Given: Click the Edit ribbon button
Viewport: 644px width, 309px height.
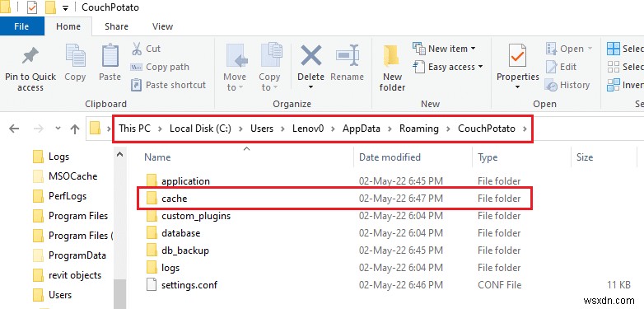Looking at the screenshot, I should pyautogui.click(x=561, y=67).
